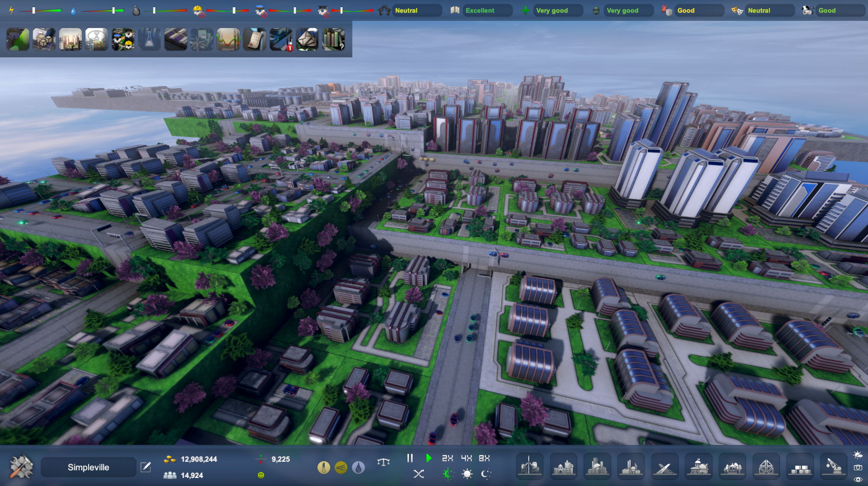Click the education Excellent status indicator
This screenshot has width=868, height=486.
[488, 10]
